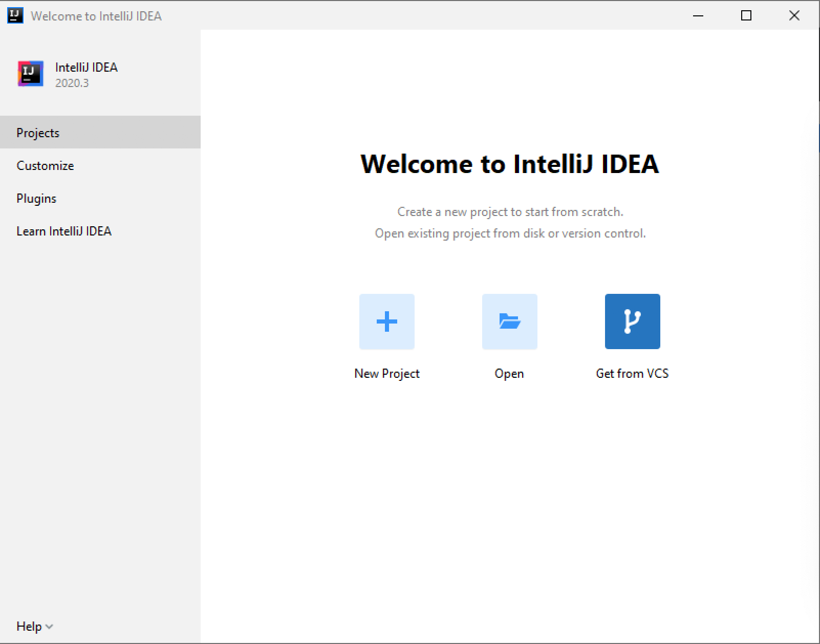Click the 2020.3 version text
The image size is (820, 644).
72,83
